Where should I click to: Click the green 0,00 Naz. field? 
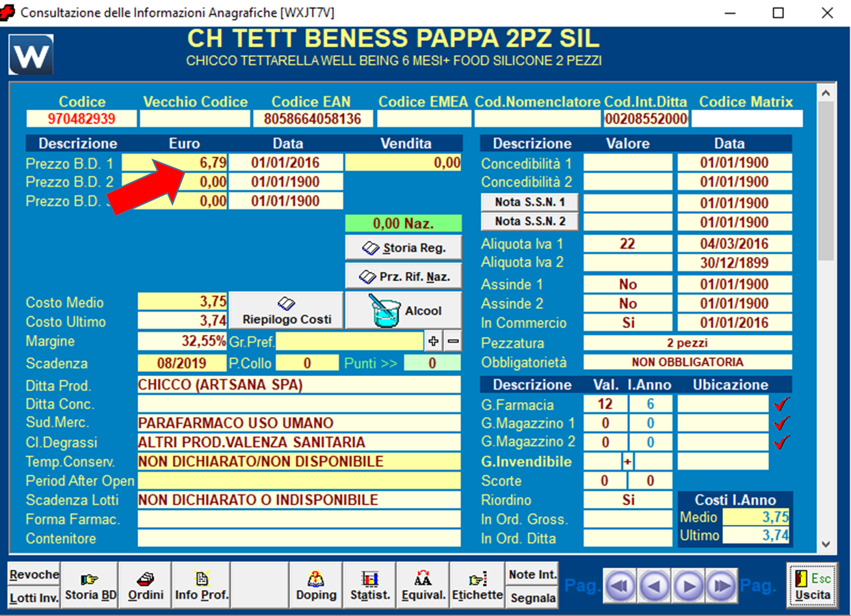(403, 223)
